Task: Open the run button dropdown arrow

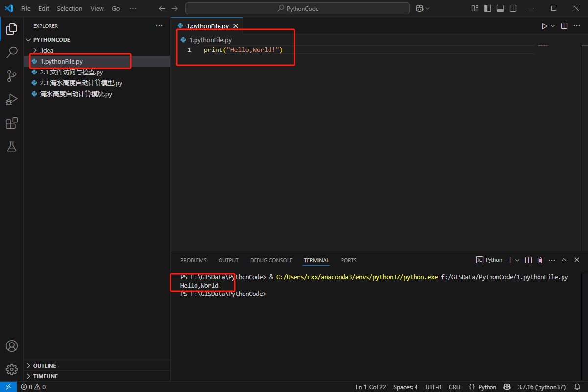Action: point(553,26)
